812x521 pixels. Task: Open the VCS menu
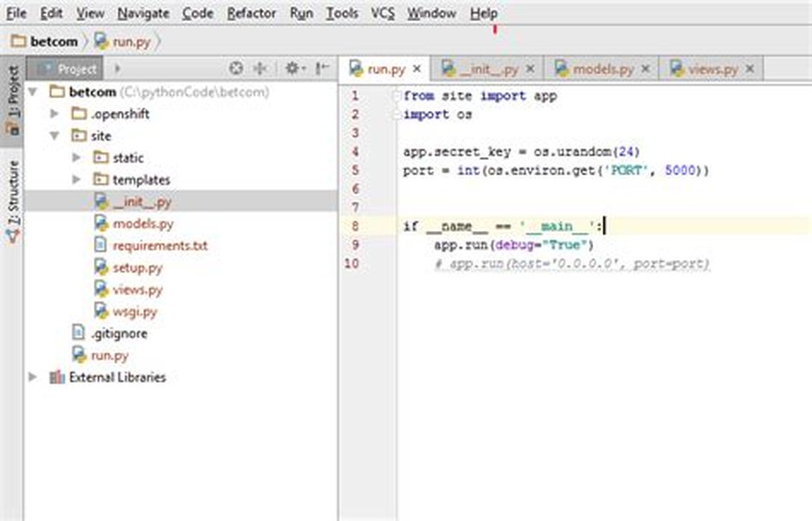pos(383,14)
